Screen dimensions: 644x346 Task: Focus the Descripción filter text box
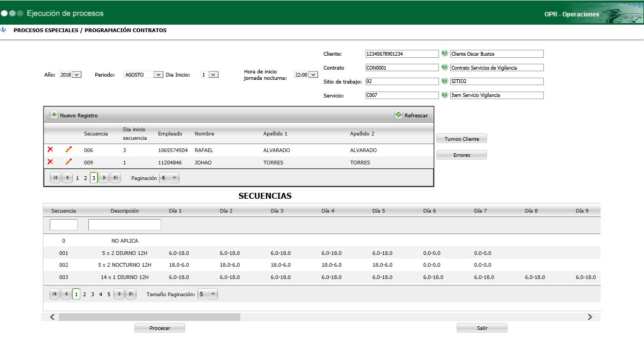coord(125,224)
